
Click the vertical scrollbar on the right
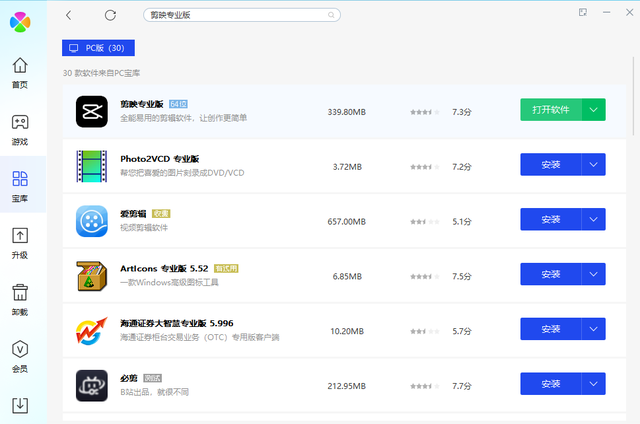633,96
